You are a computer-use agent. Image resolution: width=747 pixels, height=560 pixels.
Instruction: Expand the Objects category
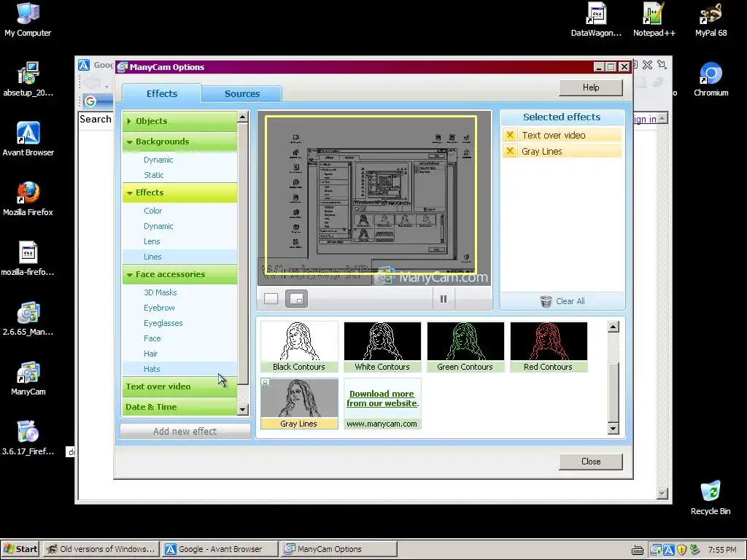coord(179,121)
